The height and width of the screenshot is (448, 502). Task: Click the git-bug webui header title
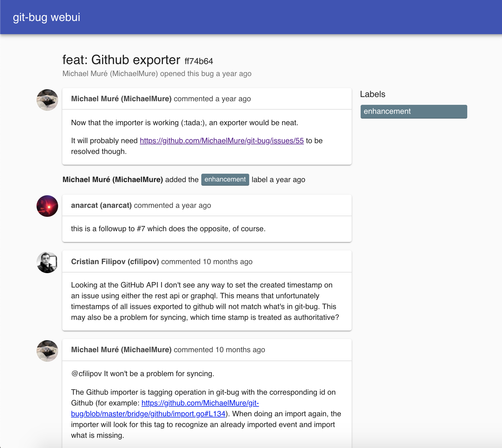[x=46, y=17]
